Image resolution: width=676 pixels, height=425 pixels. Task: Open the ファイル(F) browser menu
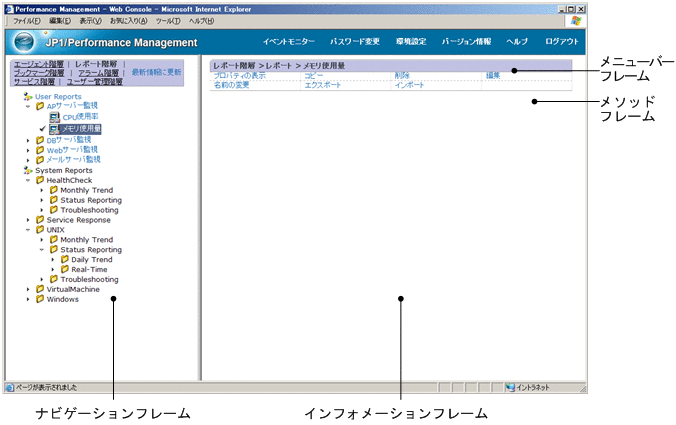26,21
